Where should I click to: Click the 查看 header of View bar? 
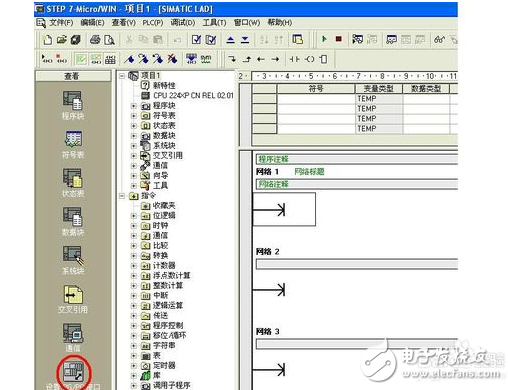click(73, 76)
